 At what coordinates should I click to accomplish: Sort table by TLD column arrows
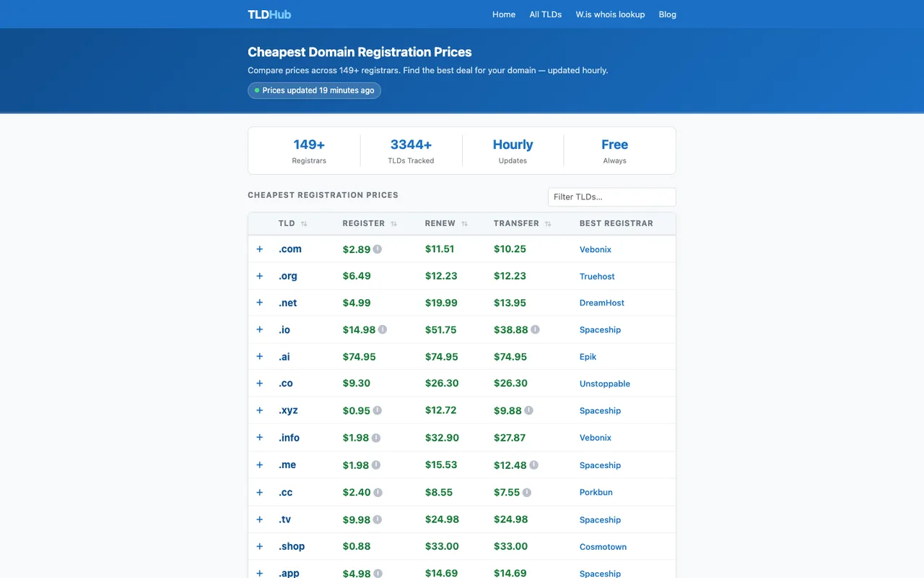[304, 224]
